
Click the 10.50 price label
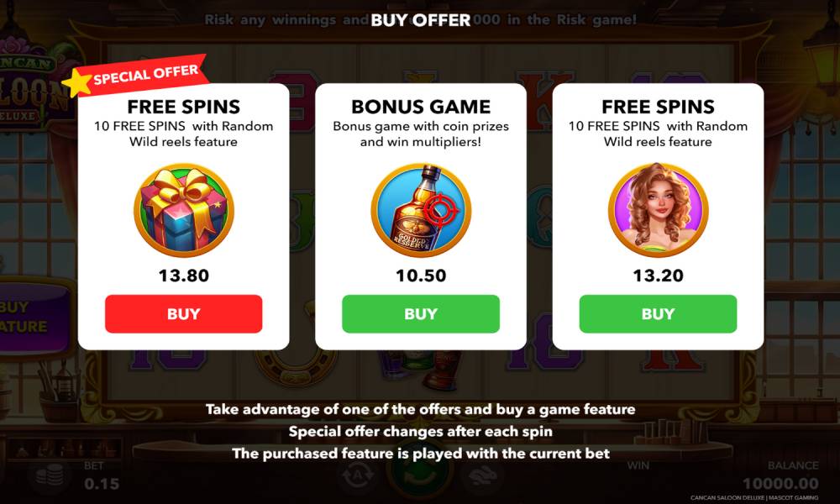pyautogui.click(x=421, y=276)
